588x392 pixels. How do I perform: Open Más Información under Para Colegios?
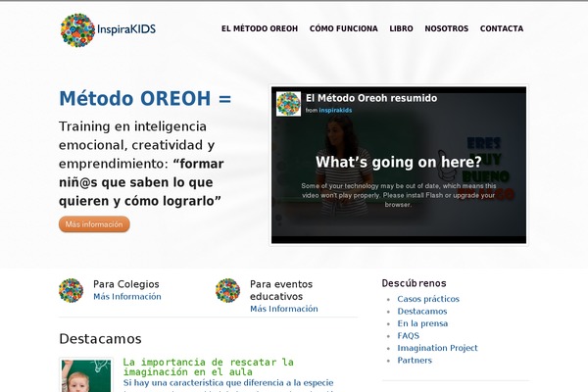click(x=127, y=296)
